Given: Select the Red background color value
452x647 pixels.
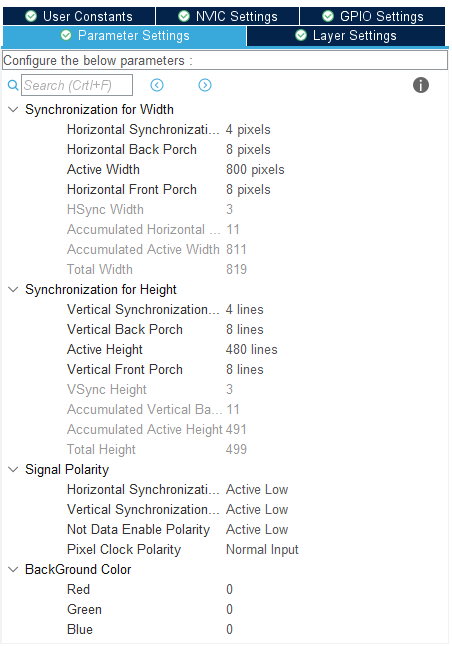Looking at the screenshot, I should coord(230,589).
